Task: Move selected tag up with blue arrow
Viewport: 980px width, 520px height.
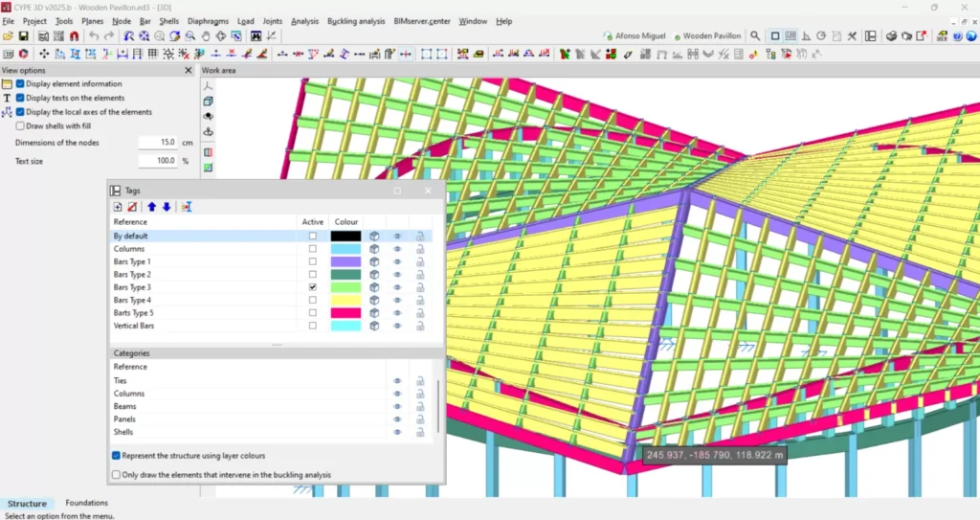Action: pos(152,207)
